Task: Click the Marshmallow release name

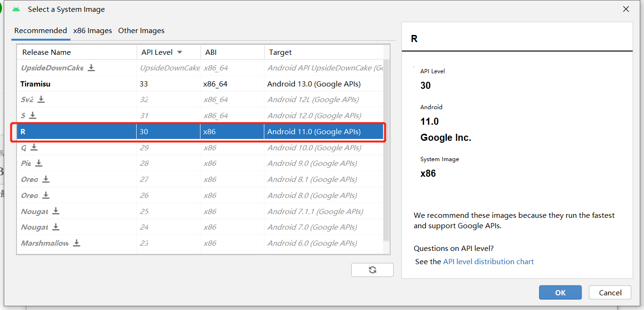Action: (45, 243)
